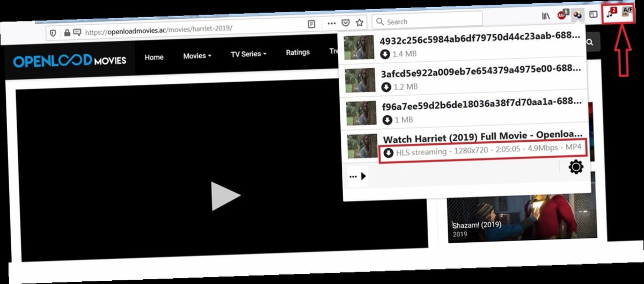644x284 pixels.
Task: Expand the triangle arrow in popup footer
Action: point(363,176)
